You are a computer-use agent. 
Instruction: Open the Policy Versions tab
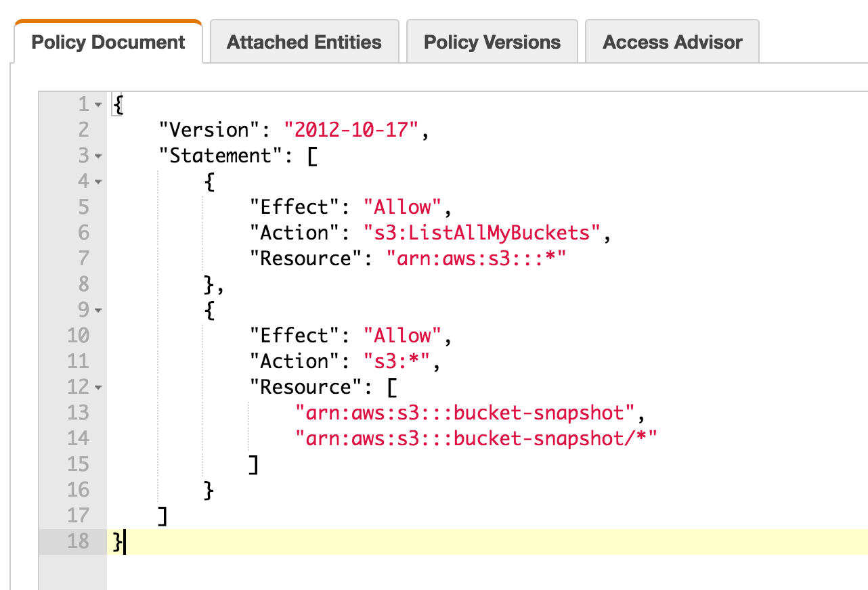[x=492, y=41]
